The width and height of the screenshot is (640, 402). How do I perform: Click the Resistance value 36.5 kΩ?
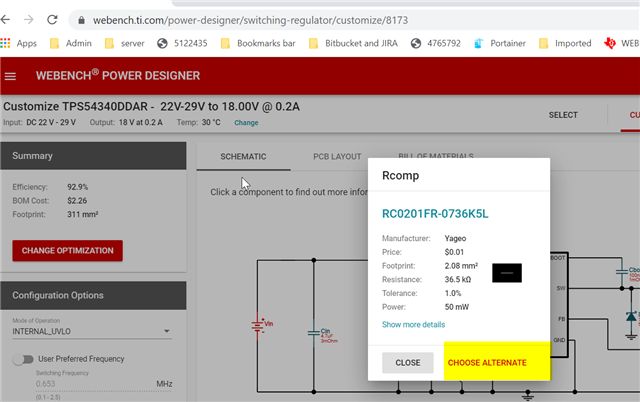coord(458,280)
